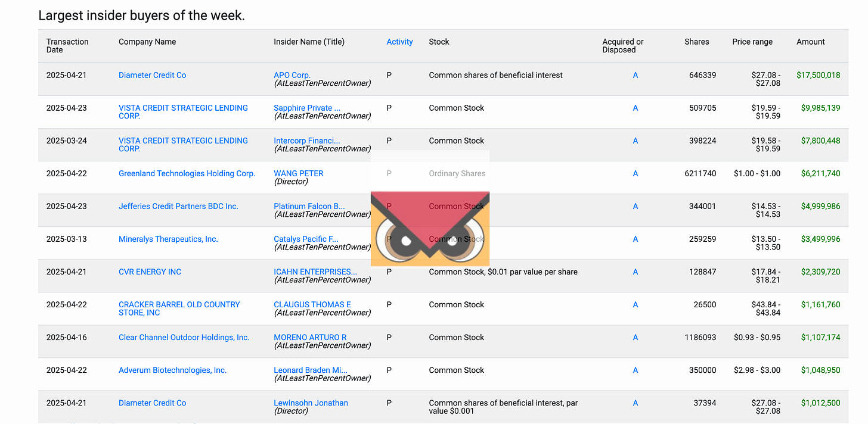
Task: Open Intercorp Financi... insider link
Action: pos(307,141)
